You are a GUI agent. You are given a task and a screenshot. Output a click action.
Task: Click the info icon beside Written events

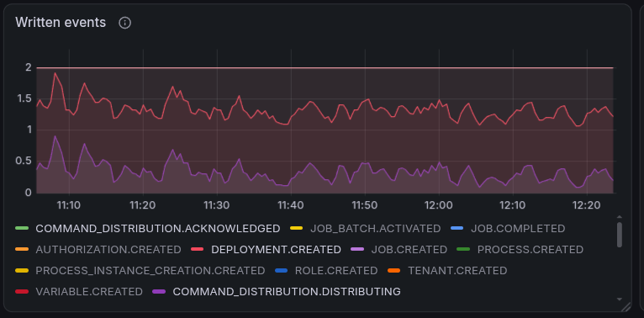pyautogui.click(x=125, y=23)
